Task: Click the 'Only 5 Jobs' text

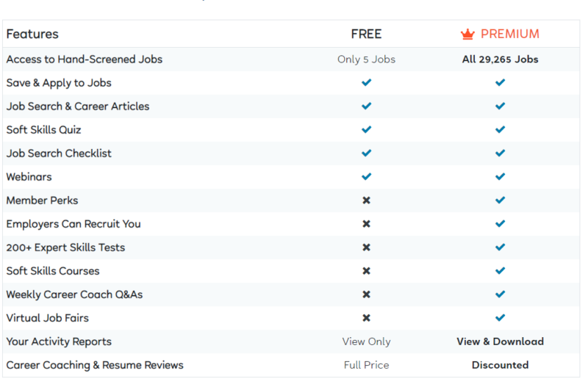Action: click(x=366, y=59)
